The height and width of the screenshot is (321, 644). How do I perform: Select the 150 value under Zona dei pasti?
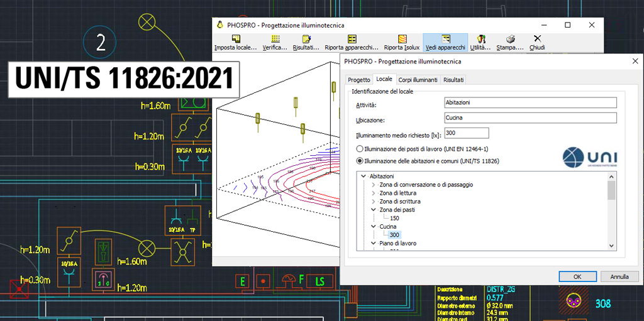pos(395,218)
